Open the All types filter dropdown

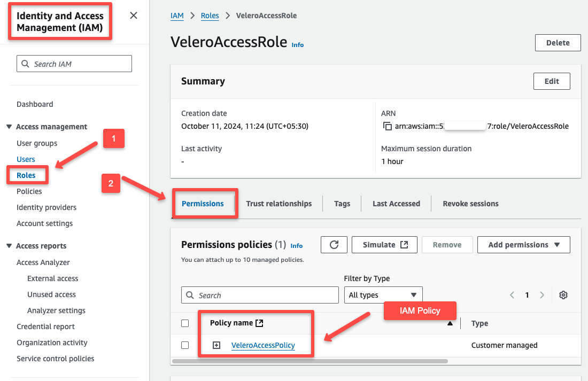point(383,294)
